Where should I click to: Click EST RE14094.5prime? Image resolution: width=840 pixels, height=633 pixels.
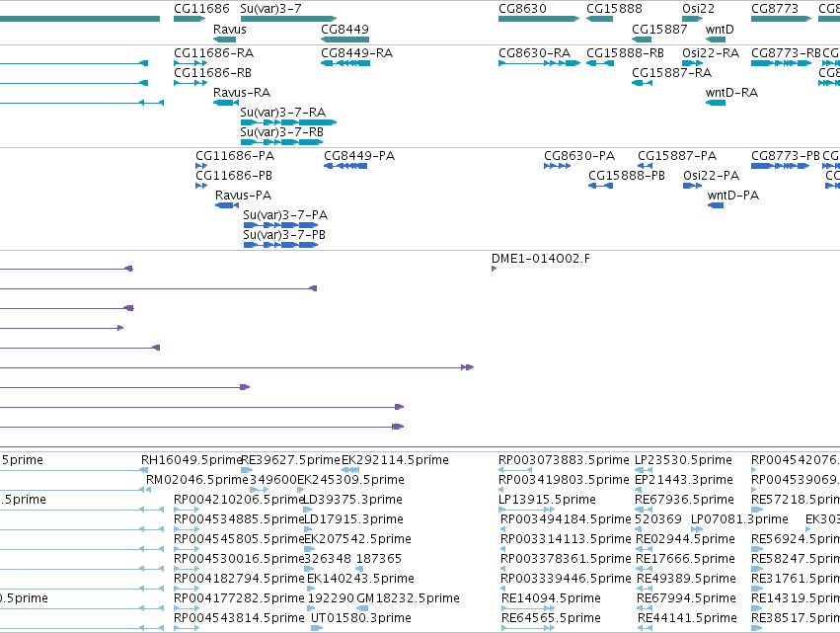(551, 598)
